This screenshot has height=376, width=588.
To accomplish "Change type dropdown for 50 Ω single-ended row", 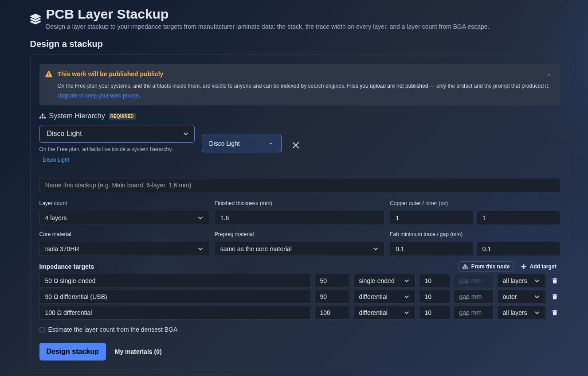I will [x=384, y=281].
